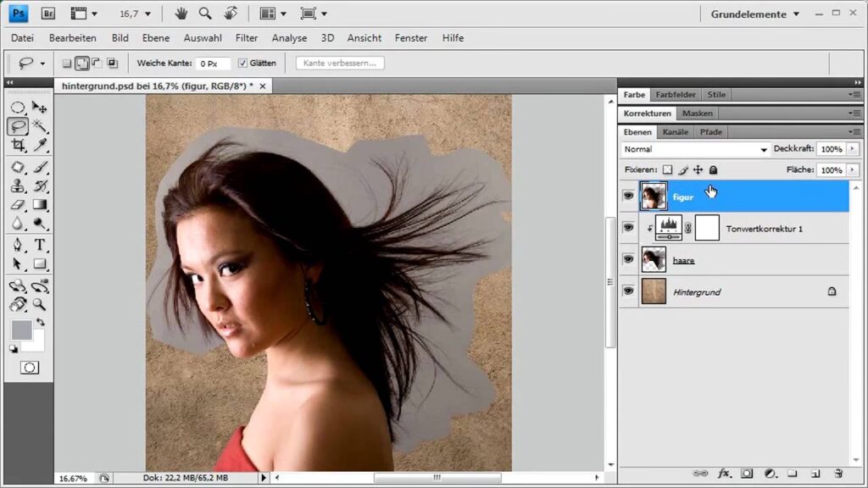Select the Crop tool
The width and height of the screenshot is (868, 488).
pos(18,145)
